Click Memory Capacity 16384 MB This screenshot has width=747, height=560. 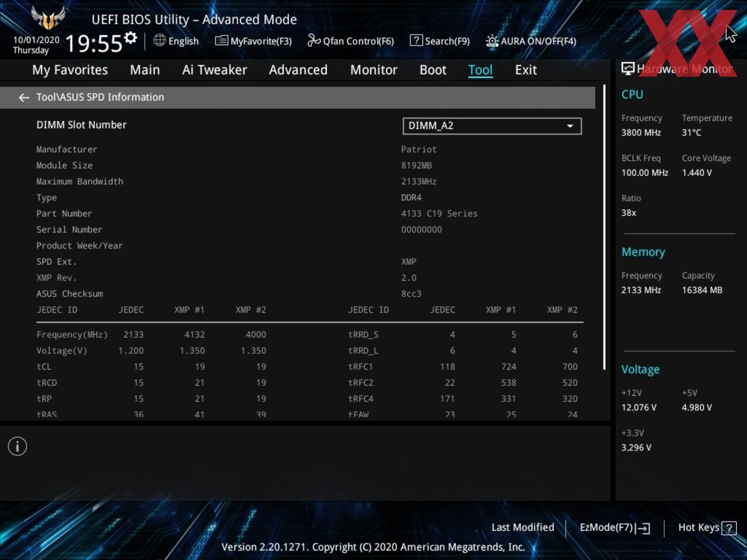pyautogui.click(x=702, y=290)
